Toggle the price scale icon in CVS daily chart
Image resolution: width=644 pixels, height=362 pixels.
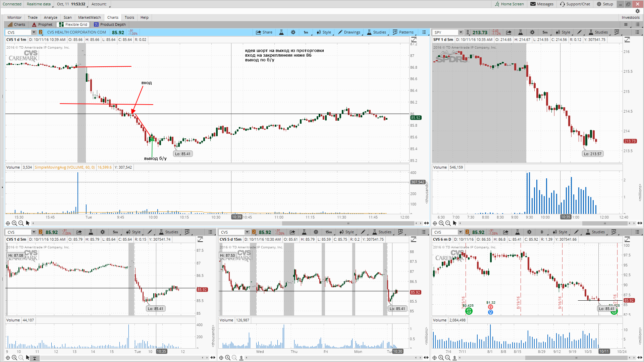627,239
